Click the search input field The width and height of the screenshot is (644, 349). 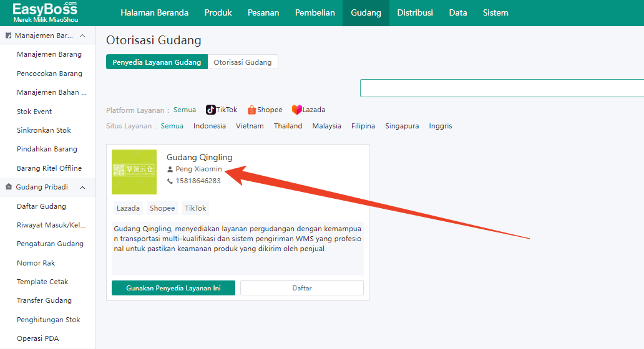point(502,88)
